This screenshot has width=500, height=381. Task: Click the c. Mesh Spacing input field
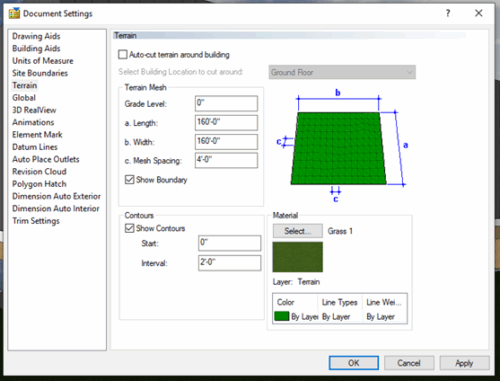(x=226, y=160)
